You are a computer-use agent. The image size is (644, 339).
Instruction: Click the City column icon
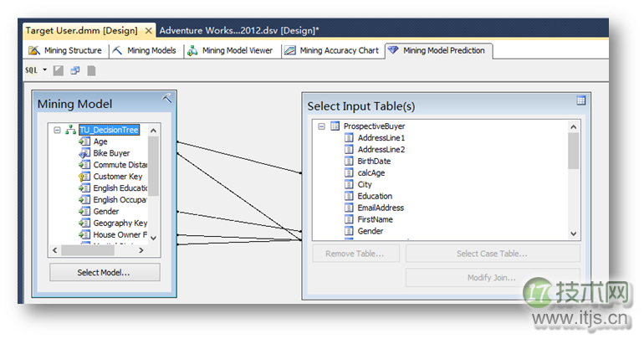pyautogui.click(x=349, y=184)
